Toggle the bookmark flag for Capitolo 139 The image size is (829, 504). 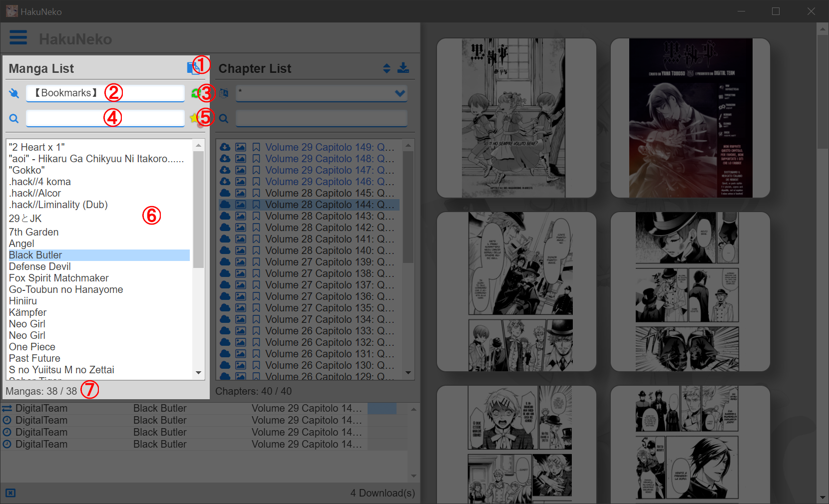256,262
